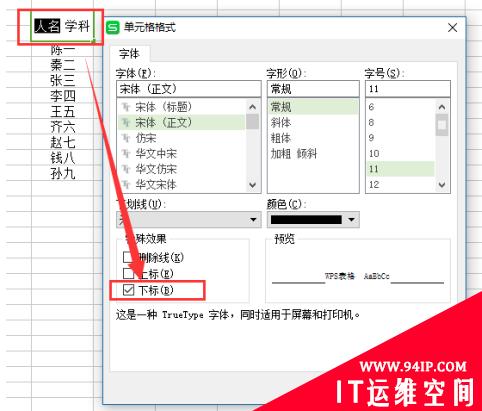Open the 颜色 color dropdown arrow
482x411 pixels.
click(351, 220)
